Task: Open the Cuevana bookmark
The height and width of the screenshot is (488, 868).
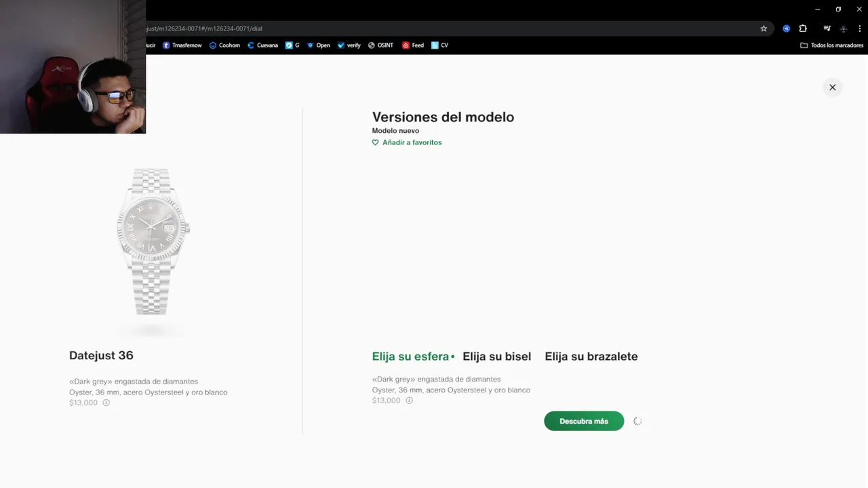Action: (262, 45)
